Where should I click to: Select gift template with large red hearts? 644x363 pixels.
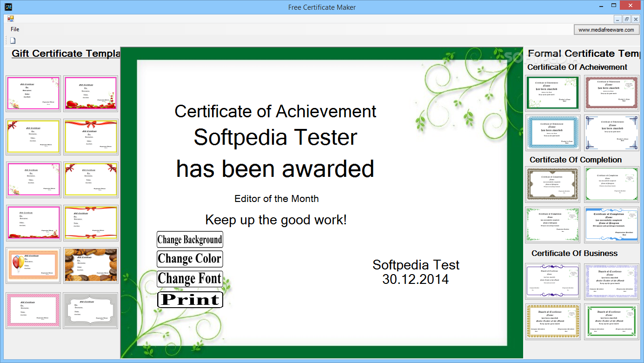91,94
